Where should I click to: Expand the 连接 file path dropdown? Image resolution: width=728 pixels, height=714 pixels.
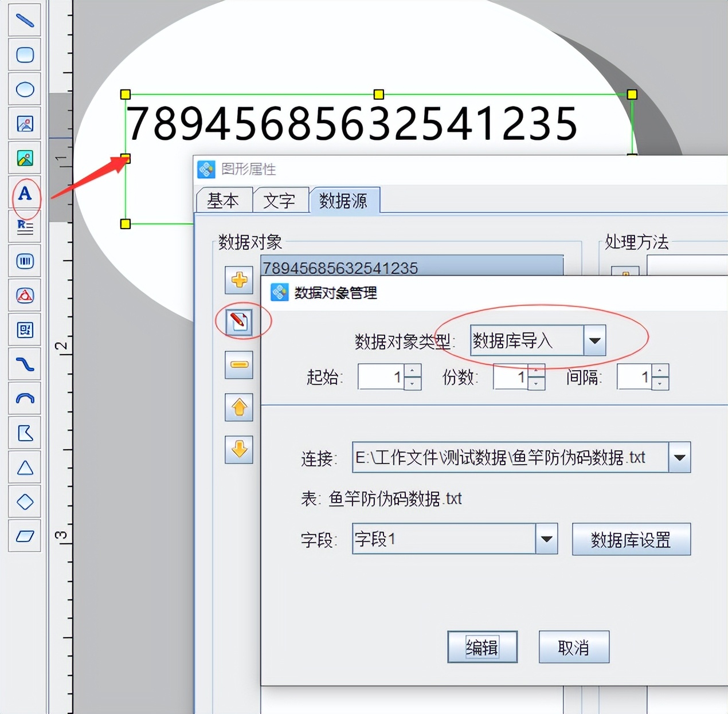coord(679,457)
